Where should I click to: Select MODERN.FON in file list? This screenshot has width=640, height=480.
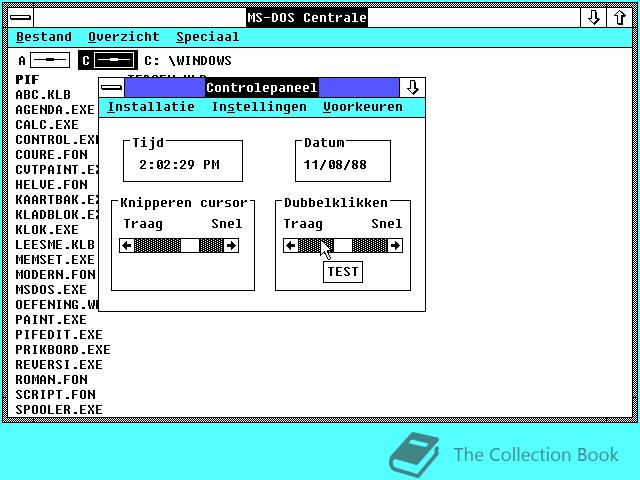tap(56, 274)
